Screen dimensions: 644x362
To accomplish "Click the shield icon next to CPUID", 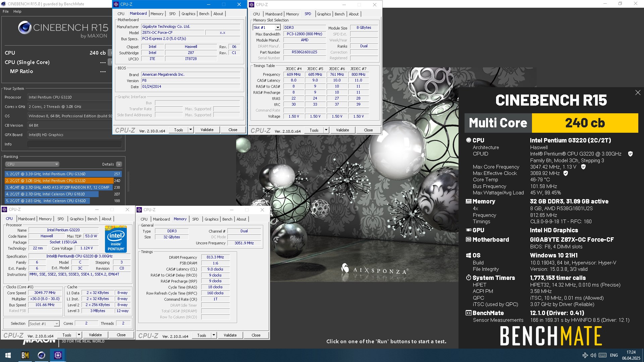I will (x=630, y=154).
